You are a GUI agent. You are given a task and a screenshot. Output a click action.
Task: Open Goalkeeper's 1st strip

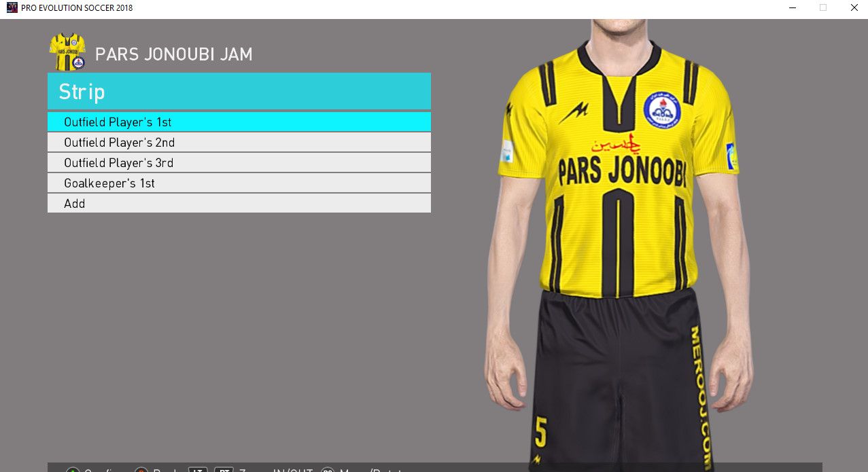pos(239,183)
